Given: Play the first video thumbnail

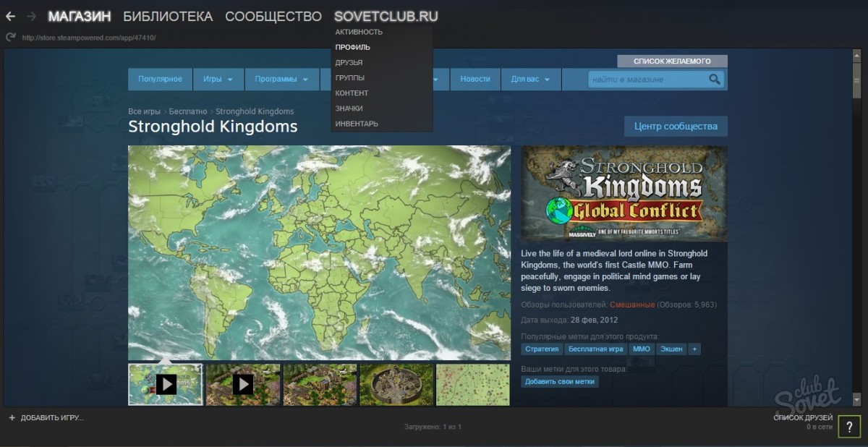Looking at the screenshot, I should tap(166, 384).
